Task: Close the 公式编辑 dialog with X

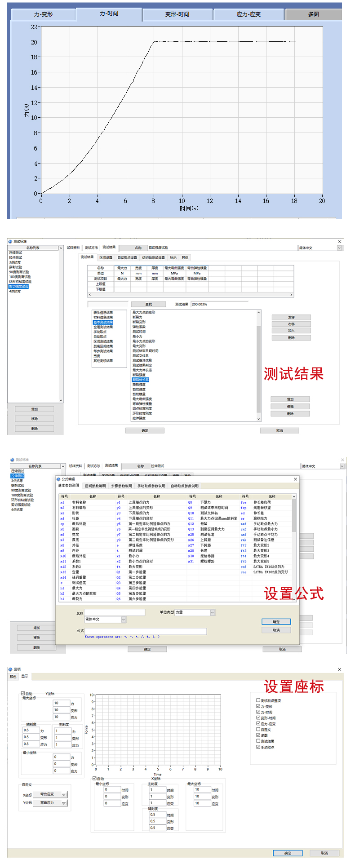Action: [295, 479]
